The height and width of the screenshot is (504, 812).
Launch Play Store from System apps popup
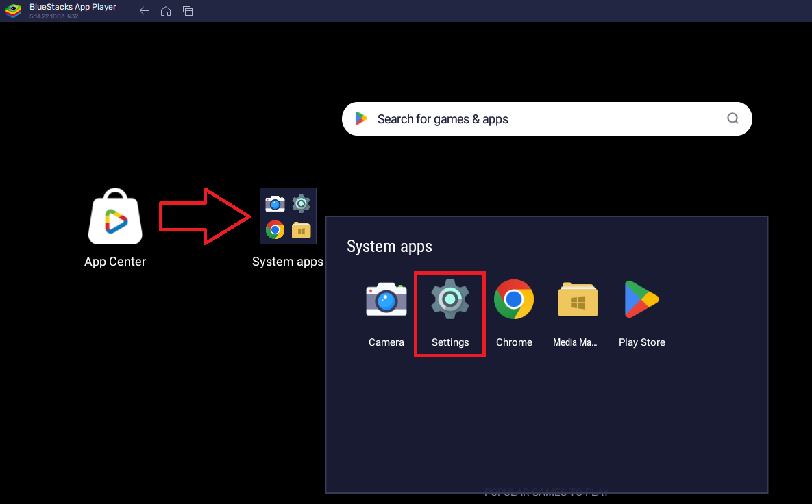pos(641,299)
